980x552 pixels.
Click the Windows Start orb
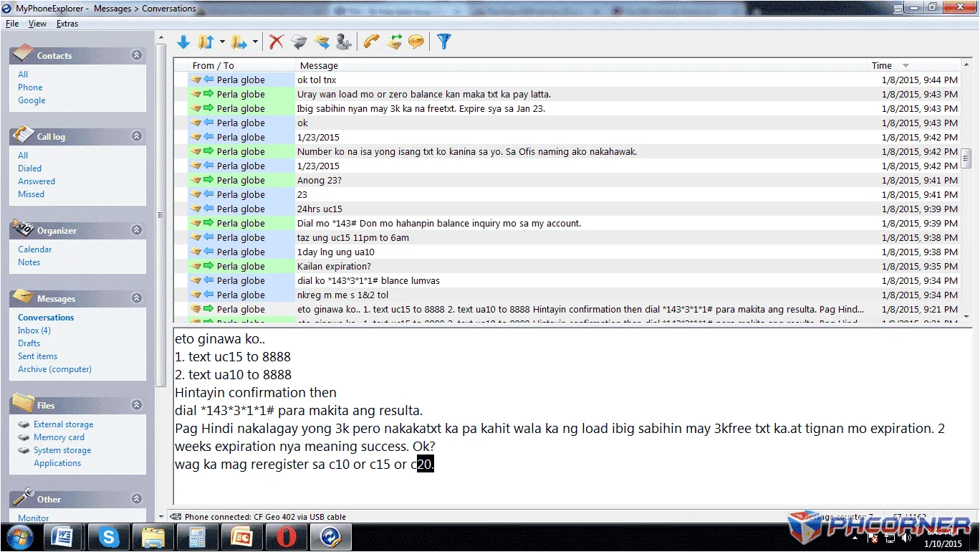click(20, 537)
